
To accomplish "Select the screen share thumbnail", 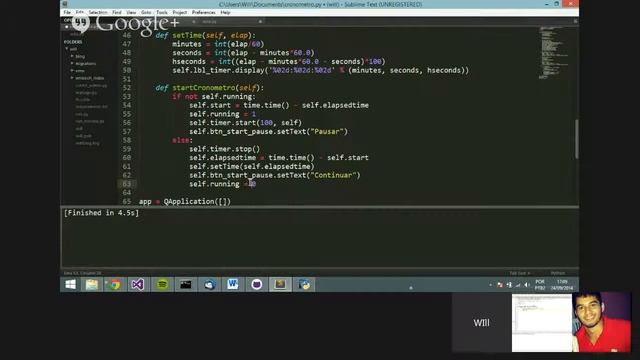I will [542, 322].
